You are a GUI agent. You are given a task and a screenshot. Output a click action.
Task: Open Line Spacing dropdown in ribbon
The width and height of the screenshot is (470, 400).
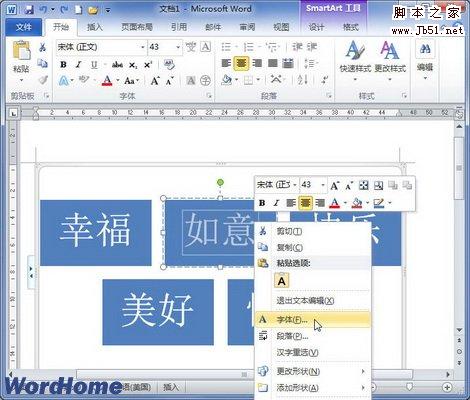[311, 63]
